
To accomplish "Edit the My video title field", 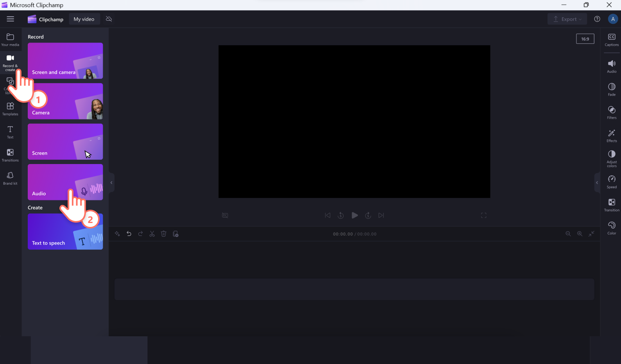I will 84,19.
